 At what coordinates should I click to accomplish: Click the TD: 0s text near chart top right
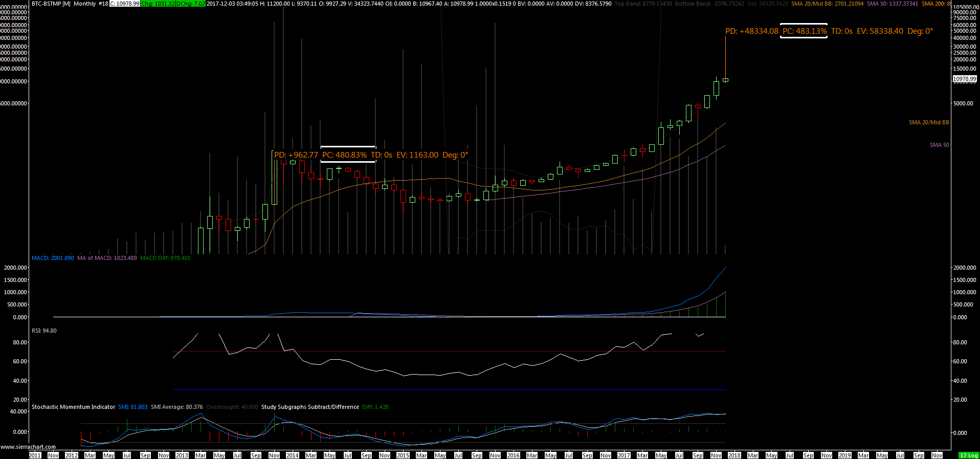pos(842,31)
